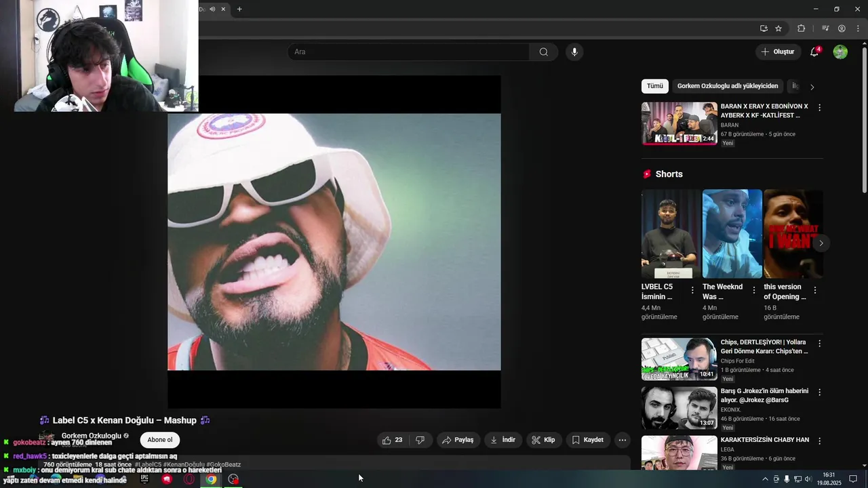The width and height of the screenshot is (868, 488).
Task: Open options for LVBEL C5 short
Action: [x=692, y=290]
